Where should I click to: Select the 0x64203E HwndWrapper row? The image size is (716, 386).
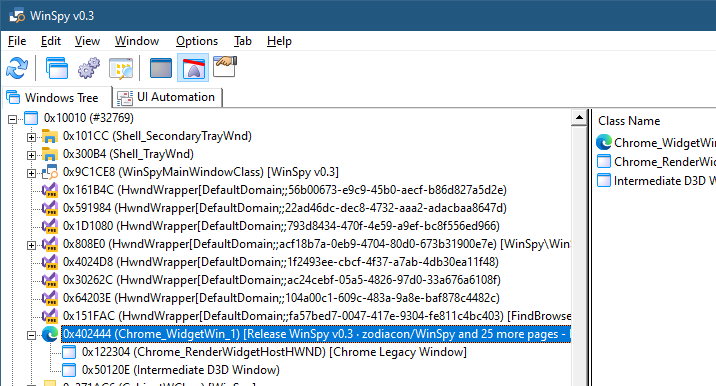click(x=281, y=298)
